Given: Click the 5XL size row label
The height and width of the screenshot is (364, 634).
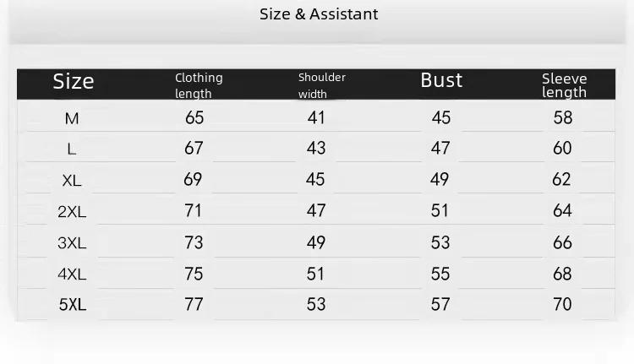Looking at the screenshot, I should click(x=72, y=305).
